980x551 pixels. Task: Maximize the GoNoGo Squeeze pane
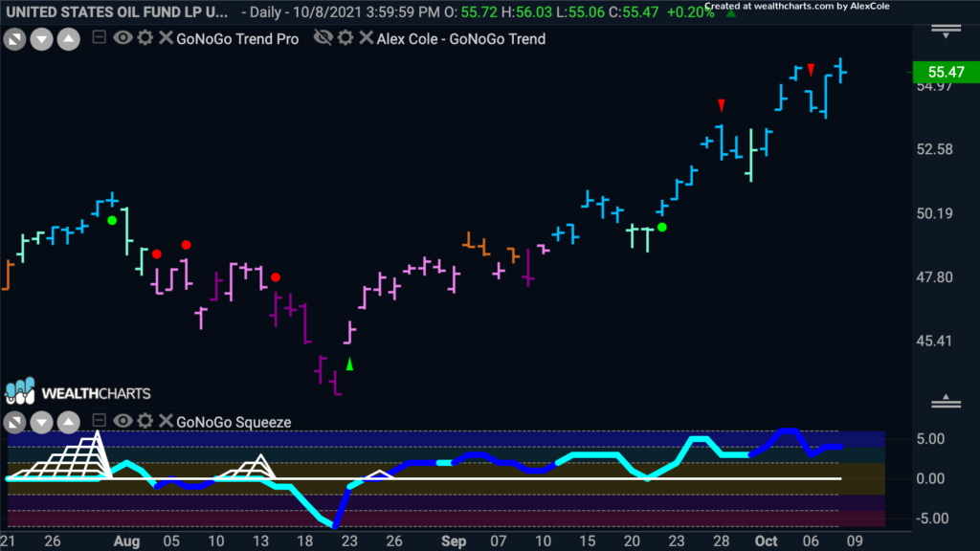click(x=14, y=423)
